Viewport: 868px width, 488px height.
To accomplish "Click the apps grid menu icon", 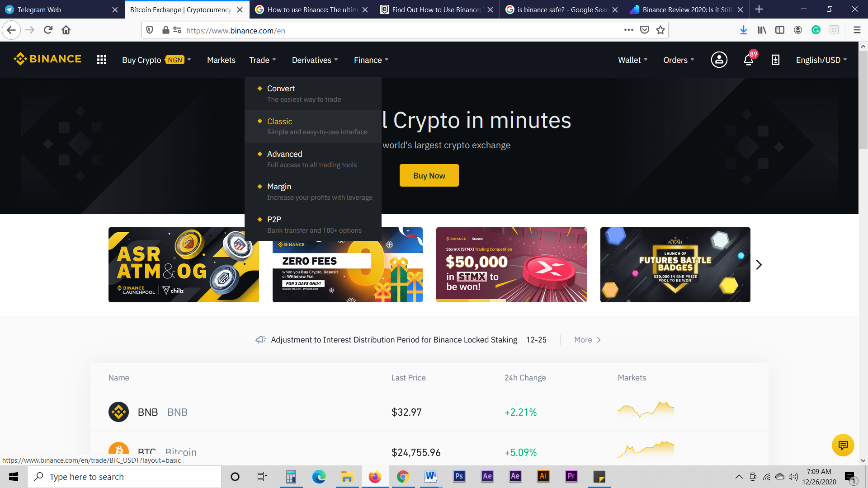I will (x=101, y=60).
